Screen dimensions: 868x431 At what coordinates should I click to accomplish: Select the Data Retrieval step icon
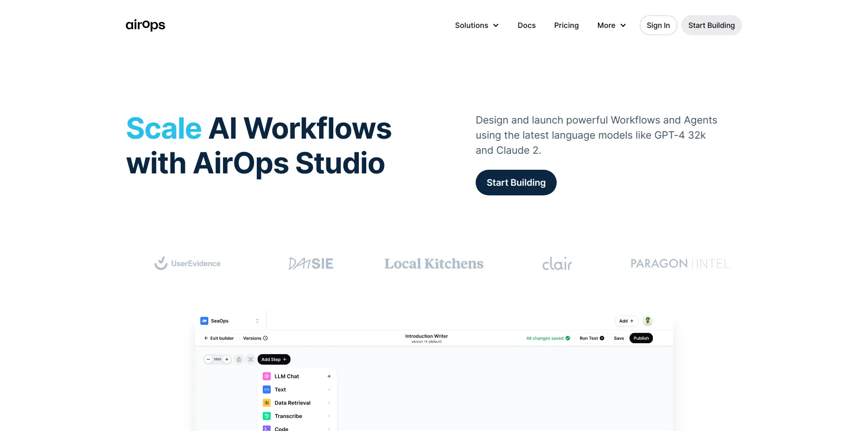pos(266,402)
